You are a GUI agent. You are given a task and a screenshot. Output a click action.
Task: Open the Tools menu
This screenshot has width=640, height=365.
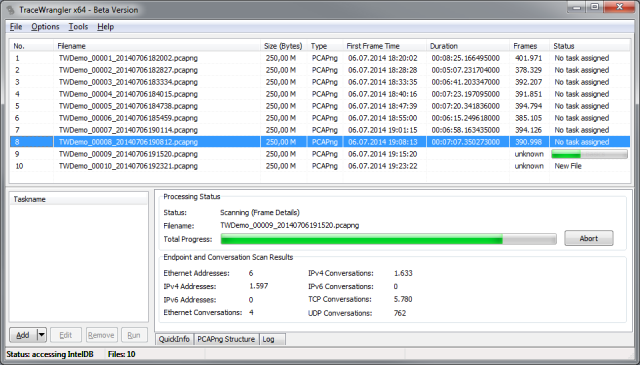coord(78,27)
